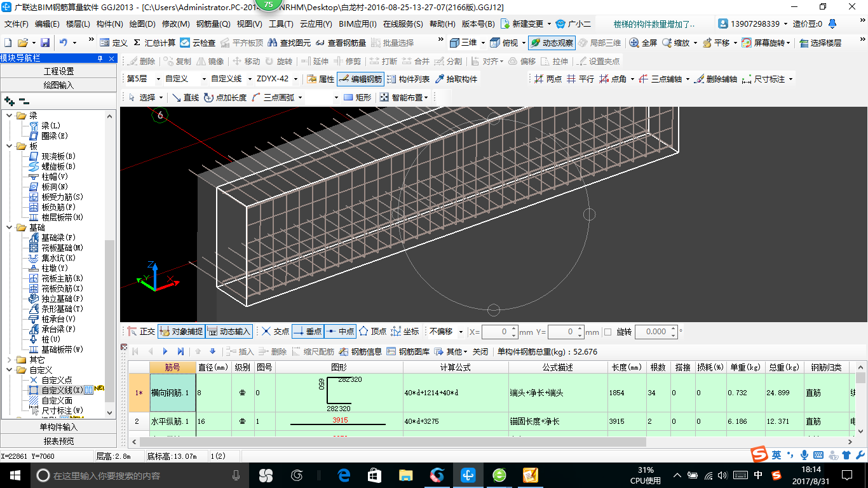Viewport: 868px width, 488px height.
Task: Open the 钢筋量(Q) menu
Action: 214,24
